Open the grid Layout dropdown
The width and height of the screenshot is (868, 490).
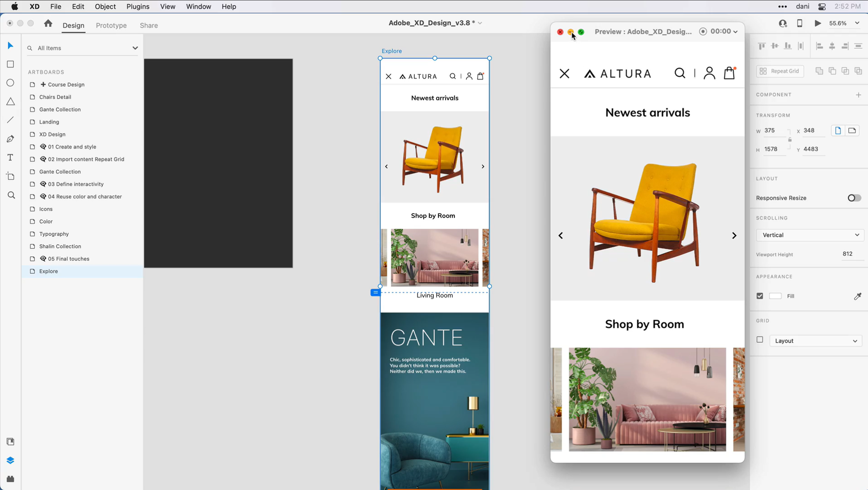tap(816, 341)
